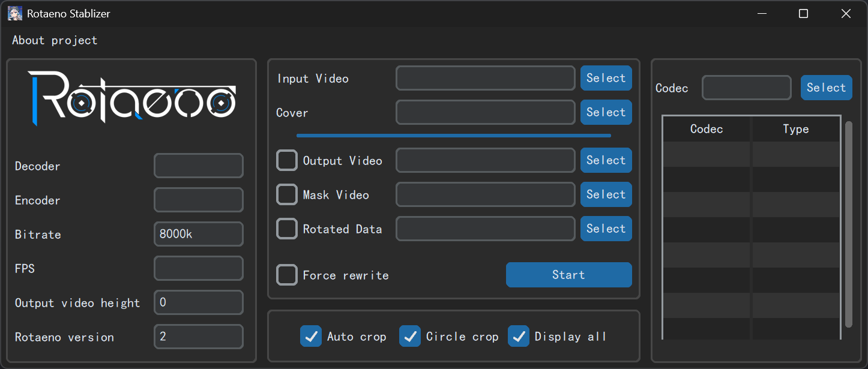Focus the Input Video path field

pos(486,78)
